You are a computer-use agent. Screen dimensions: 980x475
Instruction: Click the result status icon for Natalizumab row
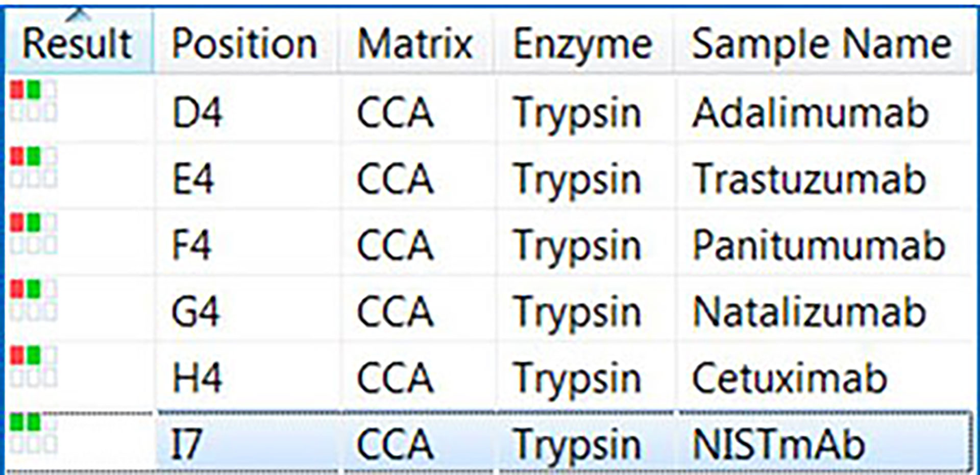coord(33,299)
